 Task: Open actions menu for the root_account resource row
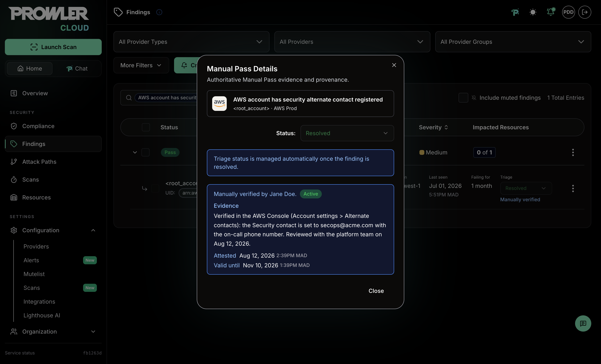(x=573, y=188)
